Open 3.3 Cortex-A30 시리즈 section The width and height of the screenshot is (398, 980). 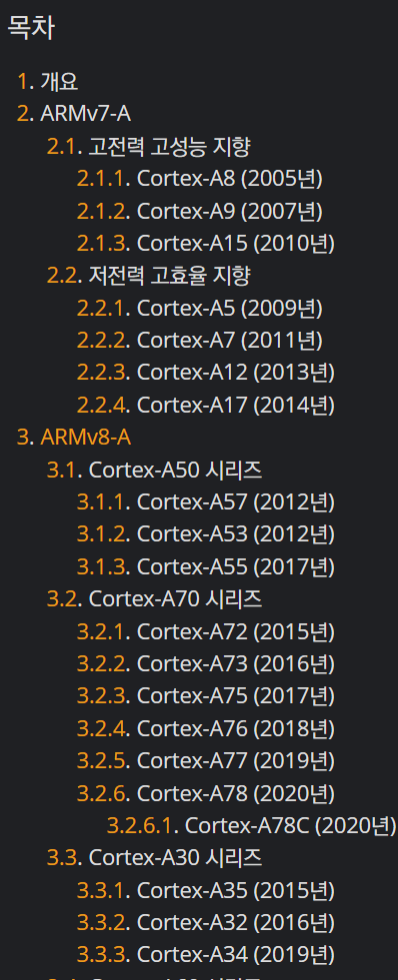(x=155, y=859)
